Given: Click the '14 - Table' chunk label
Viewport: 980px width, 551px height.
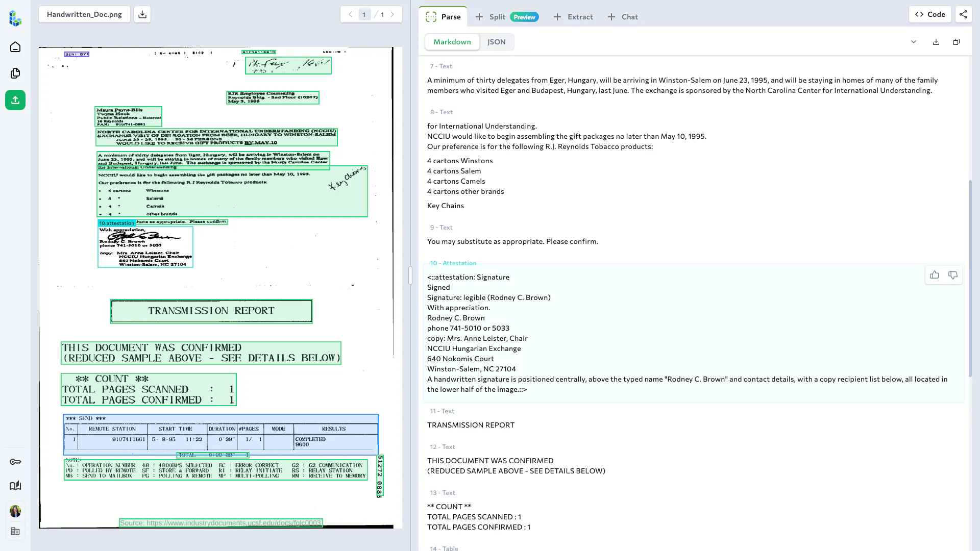Looking at the screenshot, I should [444, 548].
